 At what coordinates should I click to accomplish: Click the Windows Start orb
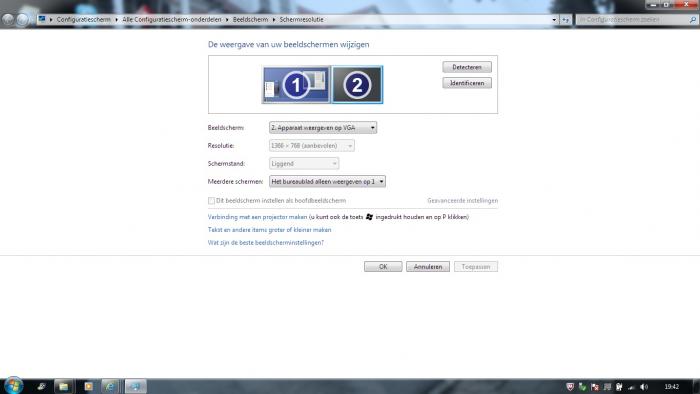[13, 386]
